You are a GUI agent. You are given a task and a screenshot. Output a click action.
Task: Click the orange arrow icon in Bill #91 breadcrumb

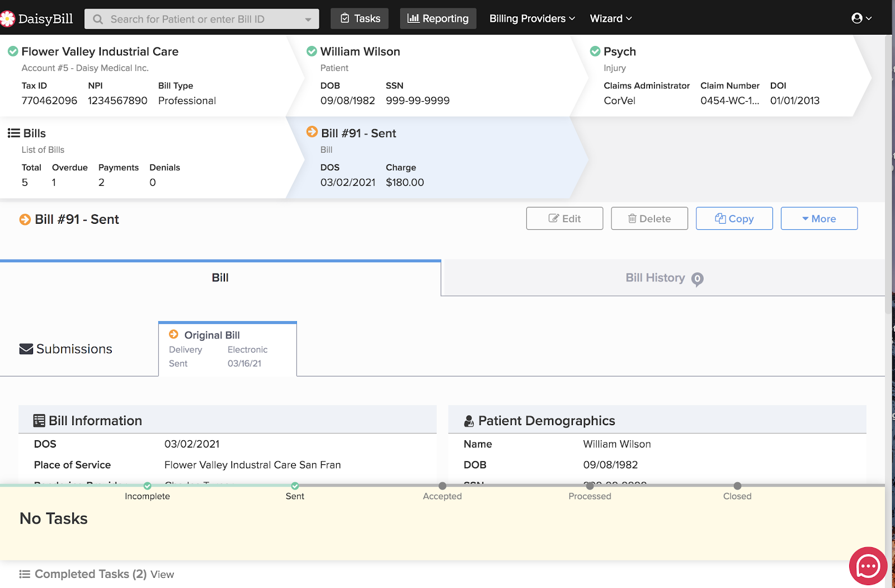click(x=312, y=132)
